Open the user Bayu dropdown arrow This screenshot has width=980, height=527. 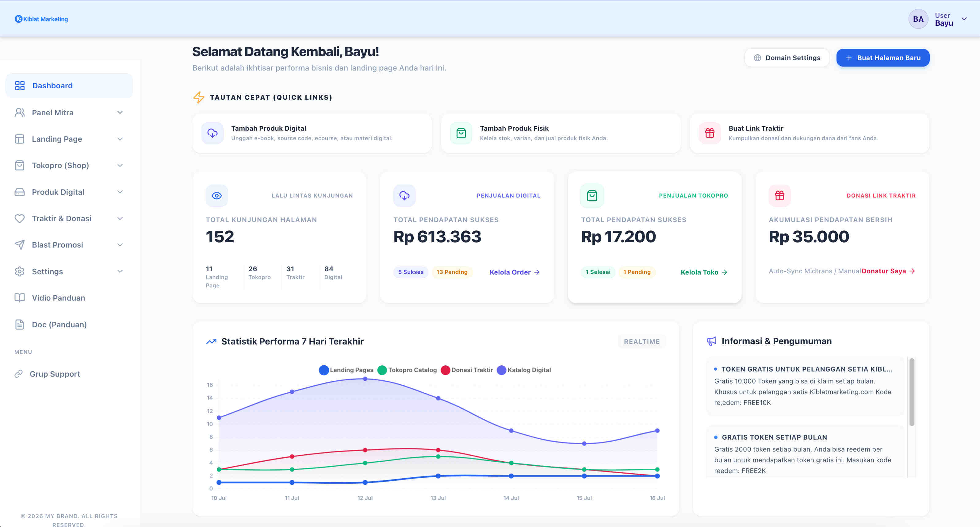pos(964,19)
